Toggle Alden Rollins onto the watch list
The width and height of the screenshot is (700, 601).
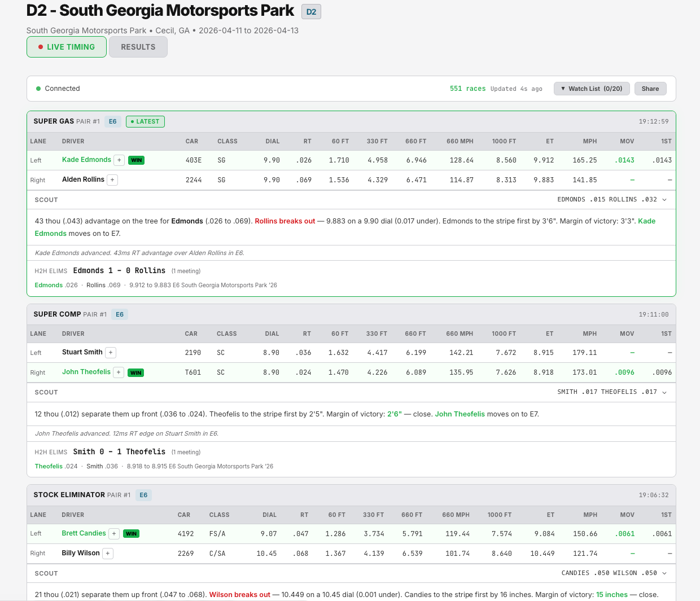(112, 179)
